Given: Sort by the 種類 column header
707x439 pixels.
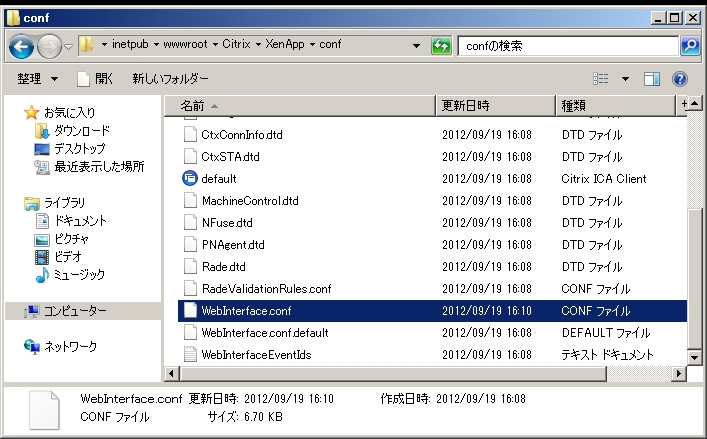Looking at the screenshot, I should click(573, 105).
